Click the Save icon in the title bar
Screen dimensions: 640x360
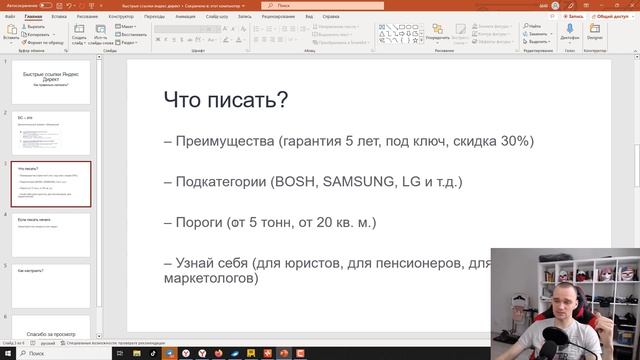[60, 6]
